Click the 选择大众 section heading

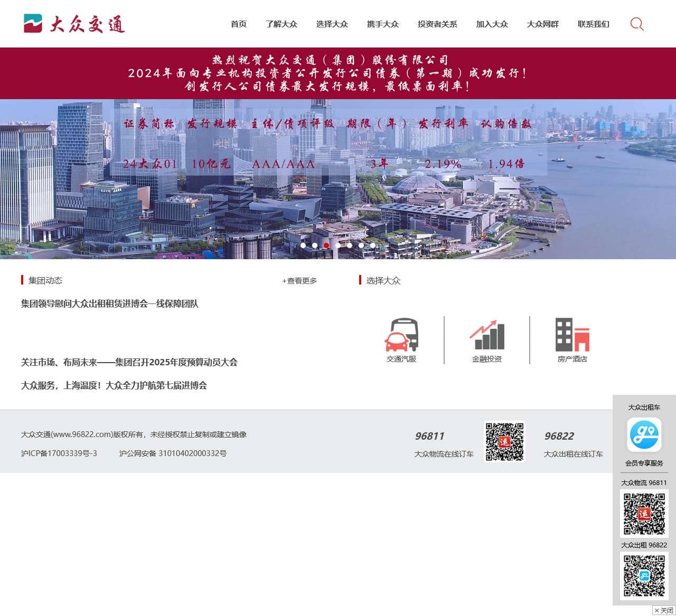tap(383, 280)
